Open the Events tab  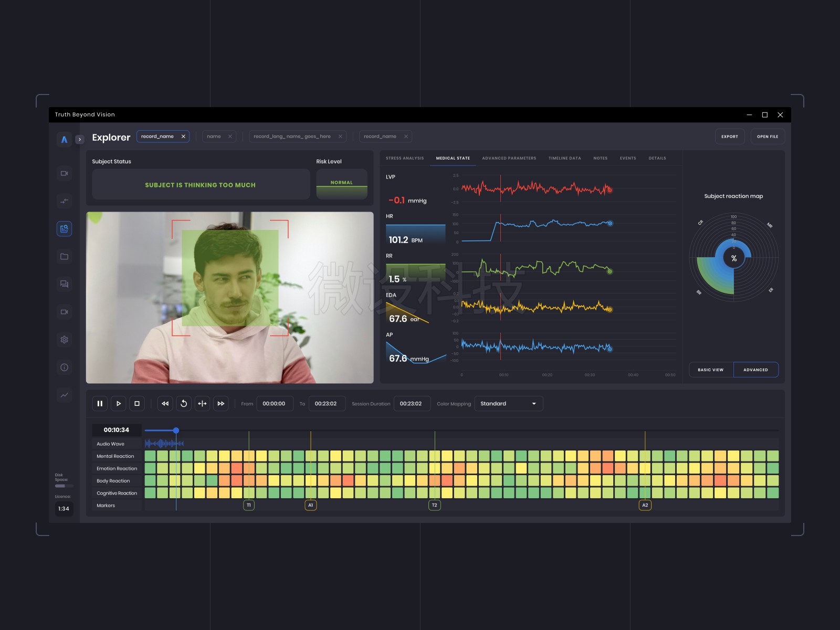pyautogui.click(x=628, y=158)
